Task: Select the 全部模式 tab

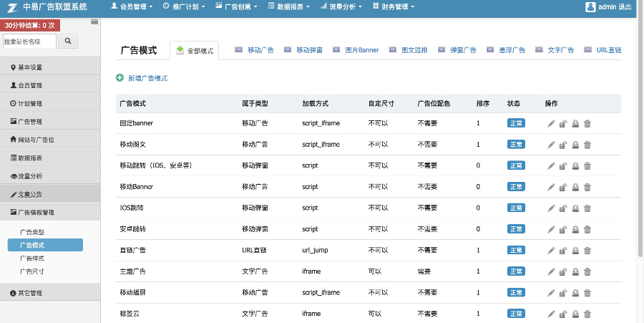Action: (x=194, y=51)
